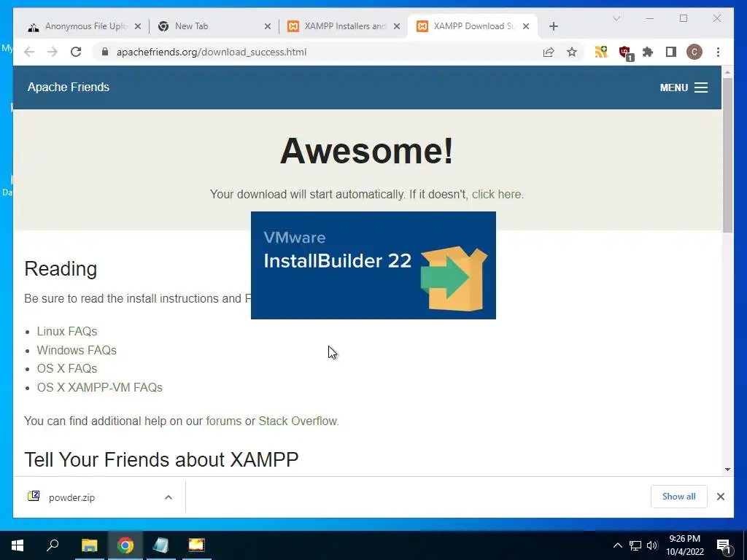Visit the forums link

click(223, 421)
